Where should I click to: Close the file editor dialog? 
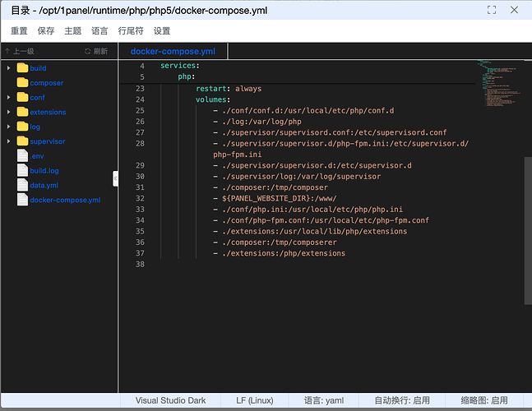[x=514, y=10]
